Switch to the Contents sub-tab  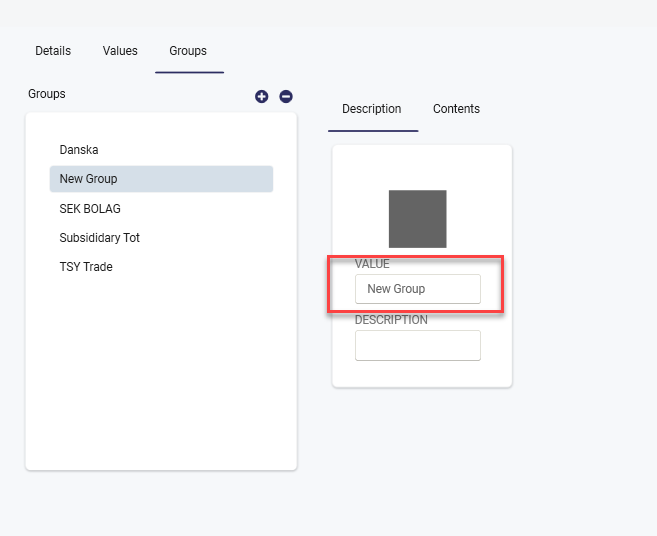point(456,109)
